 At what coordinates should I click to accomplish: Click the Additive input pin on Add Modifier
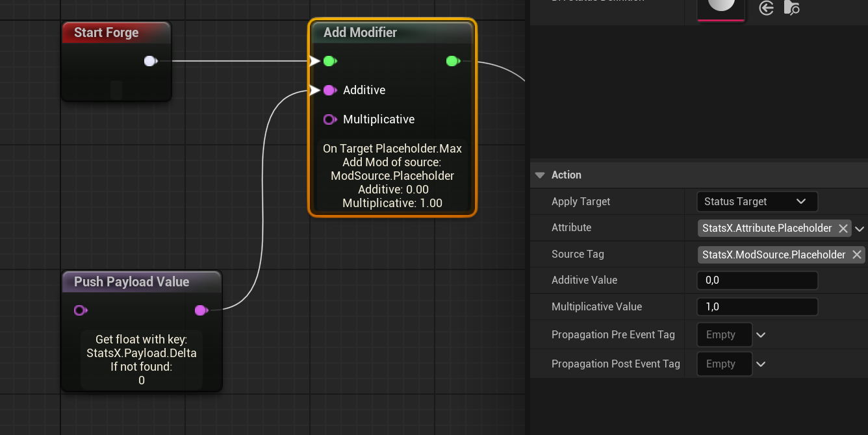[x=329, y=90]
